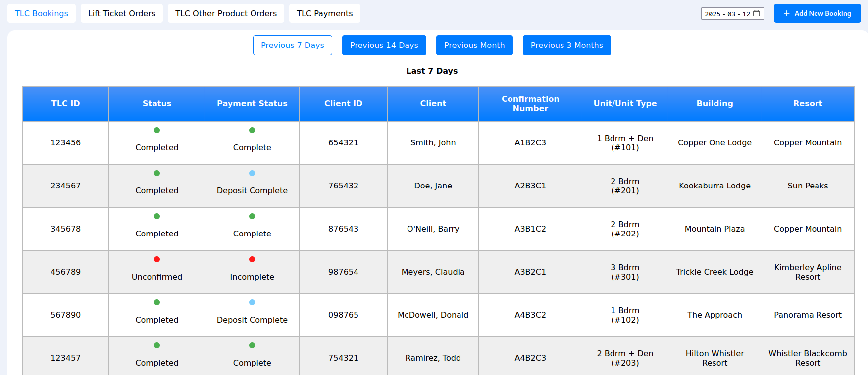Viewport: 868px width, 375px height.
Task: Click Kookaburra Lodge building cell
Action: point(715,186)
